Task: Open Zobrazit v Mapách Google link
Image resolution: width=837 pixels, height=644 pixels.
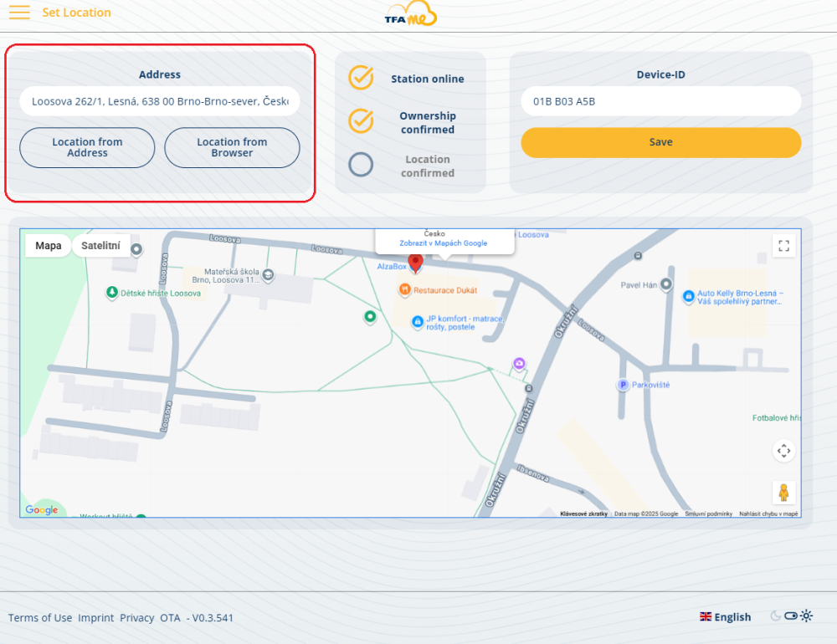Action: coord(443,243)
